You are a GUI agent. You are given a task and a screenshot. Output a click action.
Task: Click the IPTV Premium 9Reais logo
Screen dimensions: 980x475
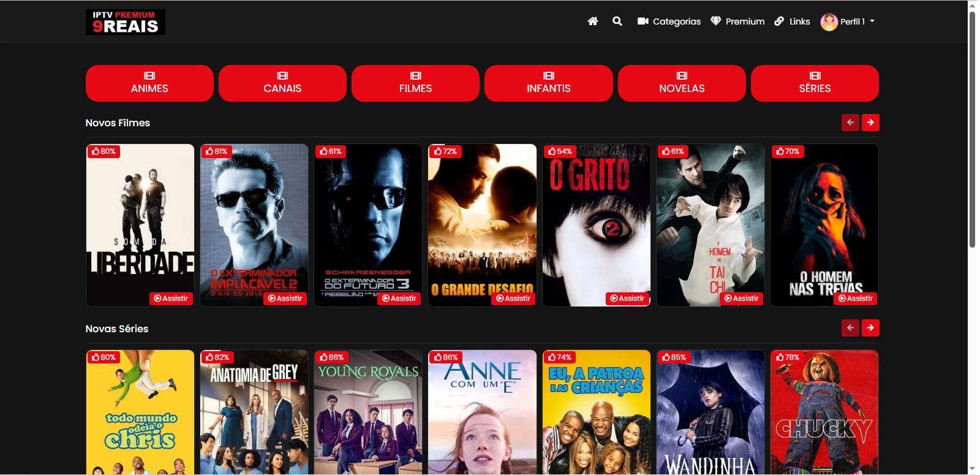(126, 22)
